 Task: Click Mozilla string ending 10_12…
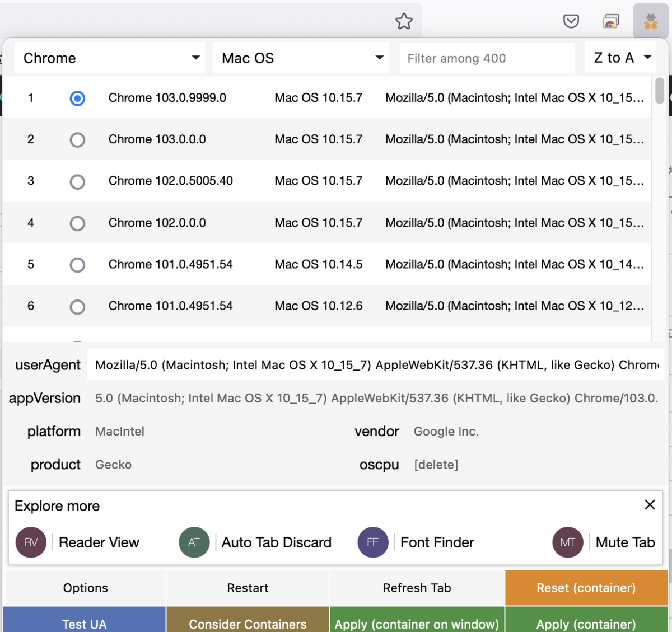coord(515,306)
